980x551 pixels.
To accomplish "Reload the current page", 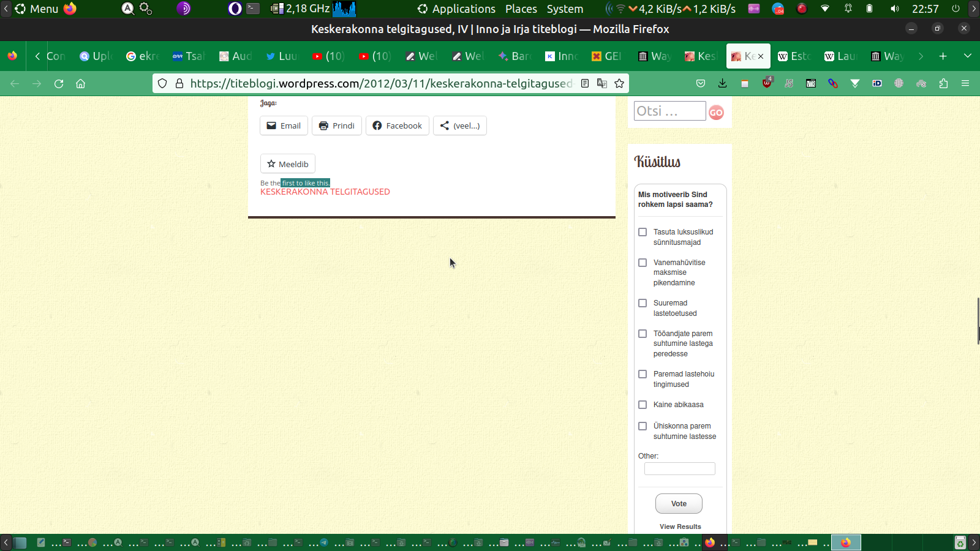I will [59, 84].
